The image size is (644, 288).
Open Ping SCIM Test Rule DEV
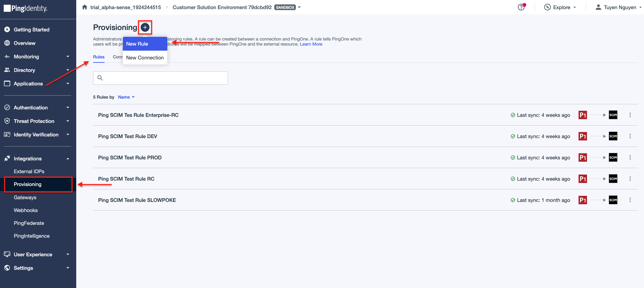pyautogui.click(x=128, y=136)
